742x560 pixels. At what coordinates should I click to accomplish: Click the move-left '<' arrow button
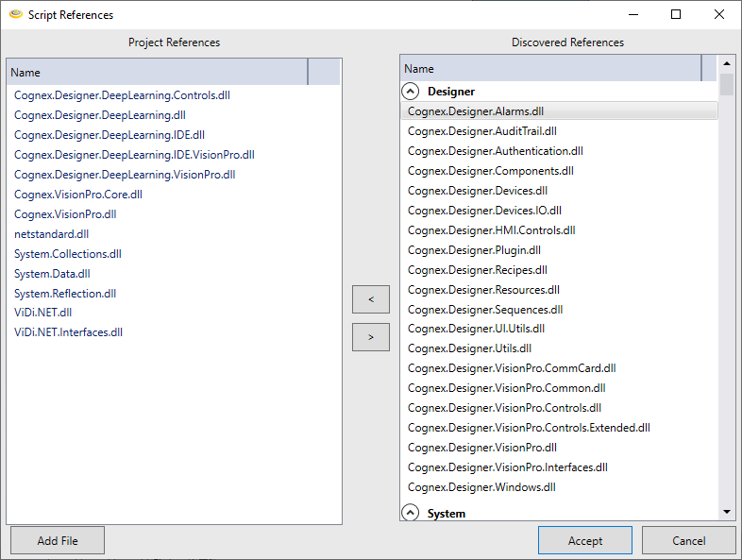click(370, 299)
